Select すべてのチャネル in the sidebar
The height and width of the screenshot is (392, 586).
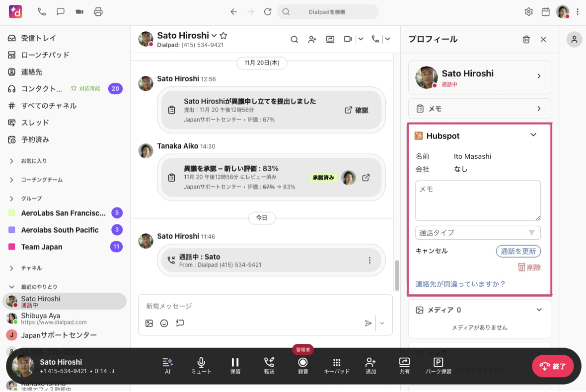tap(49, 106)
